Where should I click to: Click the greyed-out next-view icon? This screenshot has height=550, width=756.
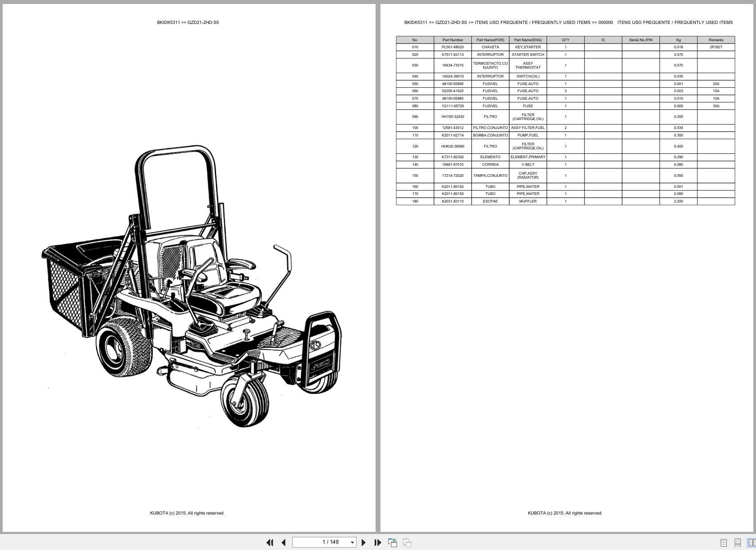(x=407, y=542)
